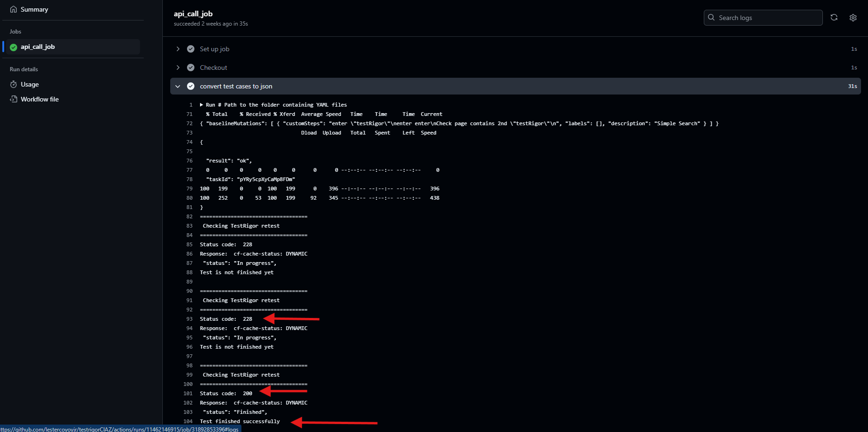Click the home icon beside Summary
The height and width of the screenshot is (432, 868).
point(13,9)
